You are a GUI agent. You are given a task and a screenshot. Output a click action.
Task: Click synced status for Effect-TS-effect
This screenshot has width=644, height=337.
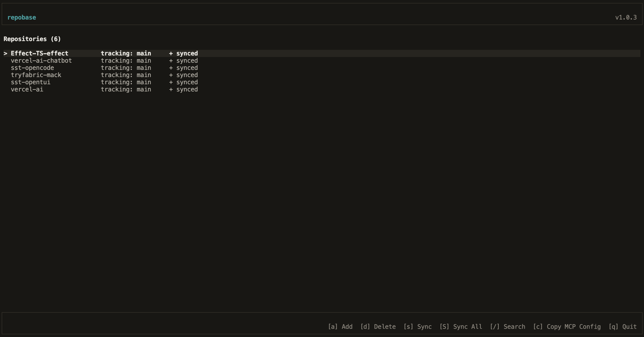(x=183, y=53)
